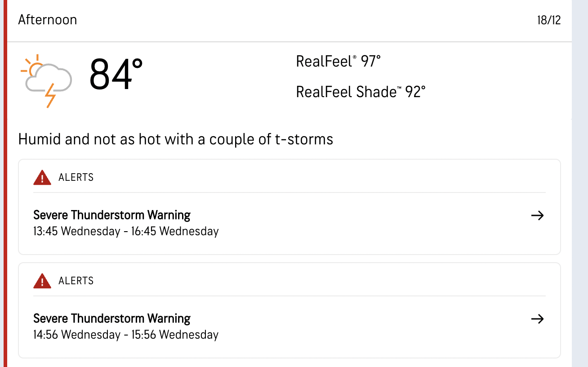Click the "Humid and not as hot" forecast description
Image resolution: width=588 pixels, height=367 pixels.
pos(176,139)
